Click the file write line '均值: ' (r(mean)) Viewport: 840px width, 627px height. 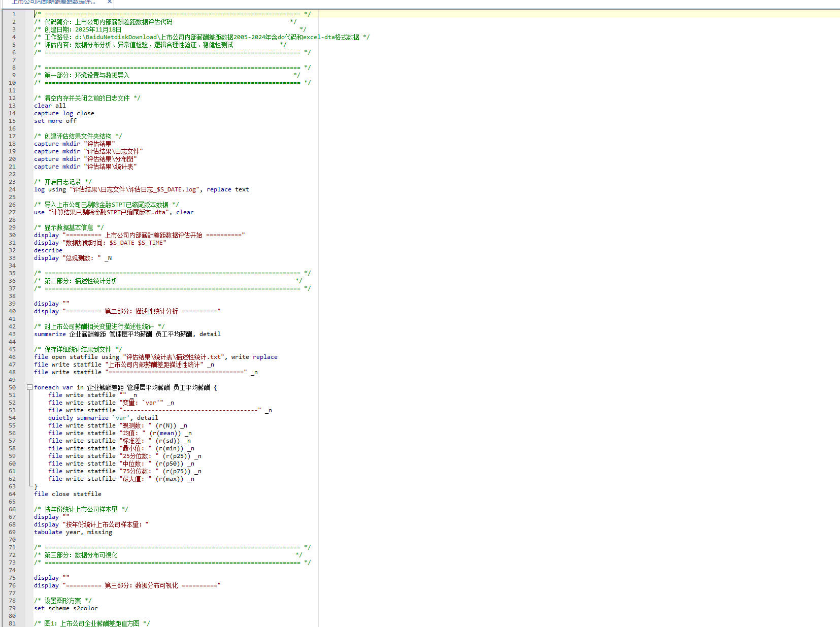(120, 433)
